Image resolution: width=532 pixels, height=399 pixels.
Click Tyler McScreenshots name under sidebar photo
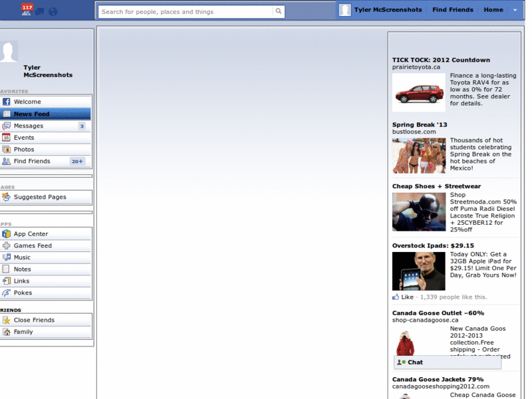click(48, 71)
